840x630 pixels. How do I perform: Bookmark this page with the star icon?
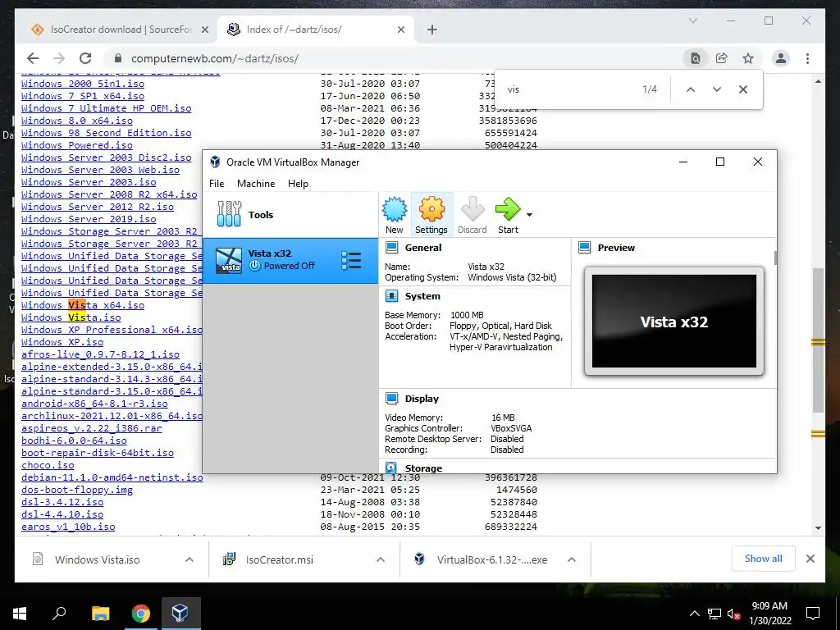748,58
